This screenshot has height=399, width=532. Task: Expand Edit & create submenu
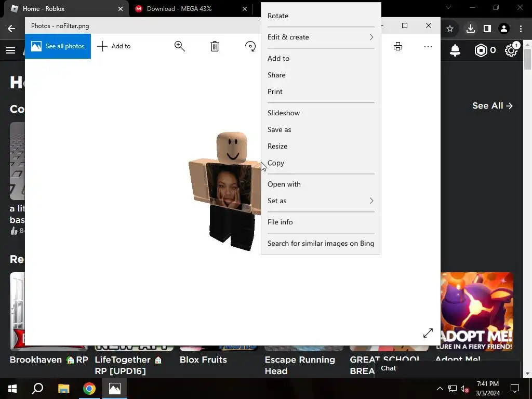pos(321,37)
